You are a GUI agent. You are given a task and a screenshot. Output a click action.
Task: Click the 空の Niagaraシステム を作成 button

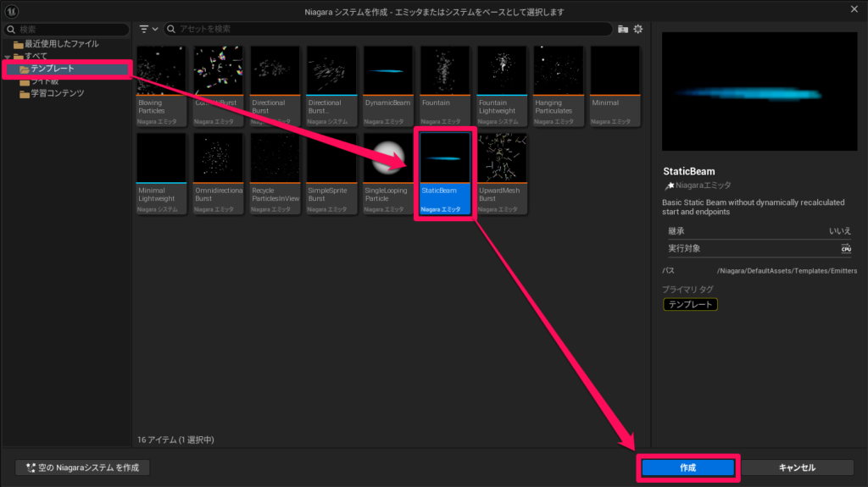click(x=82, y=468)
